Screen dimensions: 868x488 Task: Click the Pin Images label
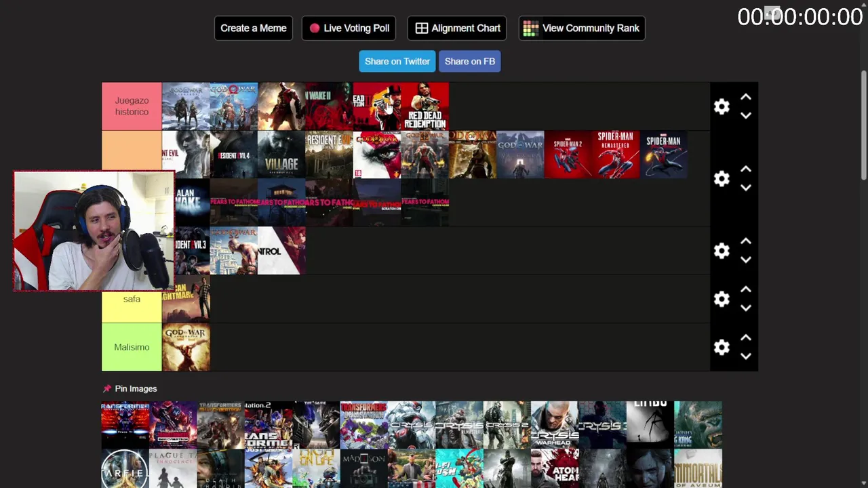pyautogui.click(x=136, y=388)
